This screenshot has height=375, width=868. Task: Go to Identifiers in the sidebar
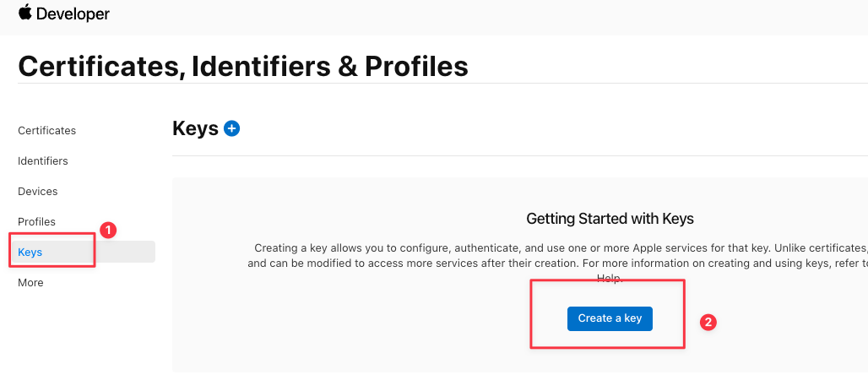[x=42, y=161]
